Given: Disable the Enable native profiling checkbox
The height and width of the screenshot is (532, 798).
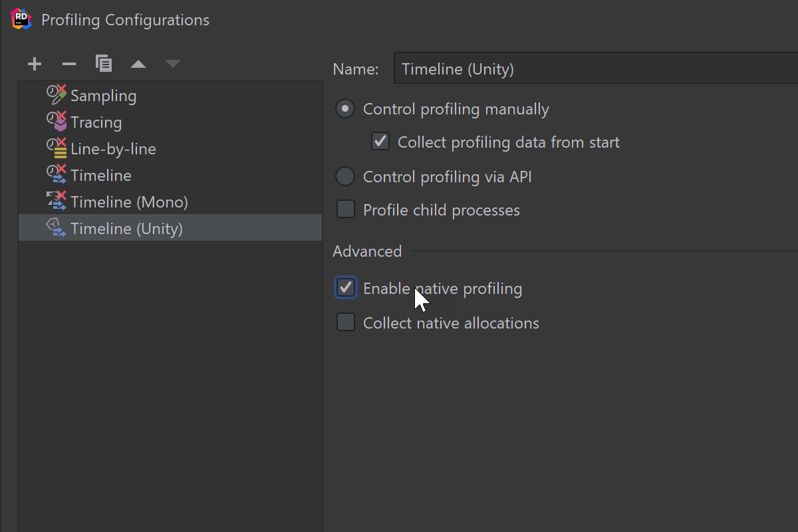Looking at the screenshot, I should point(346,288).
